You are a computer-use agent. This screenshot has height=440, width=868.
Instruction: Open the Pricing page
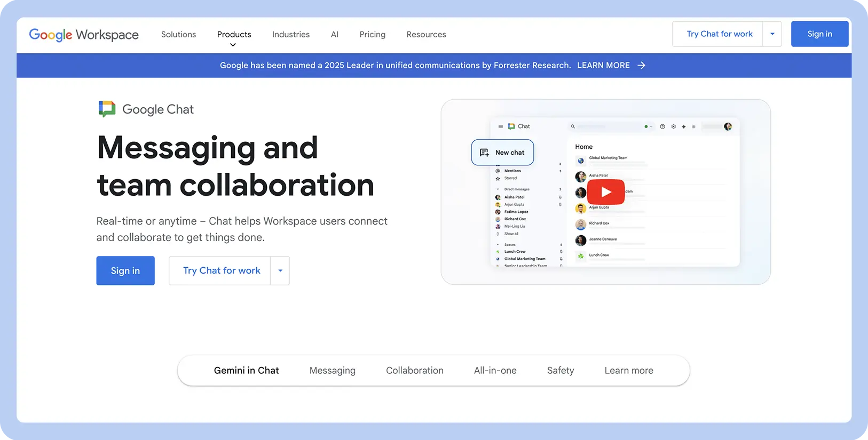(372, 34)
